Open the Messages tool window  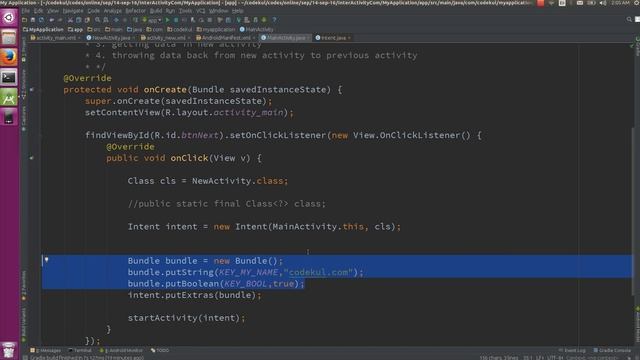point(45,350)
